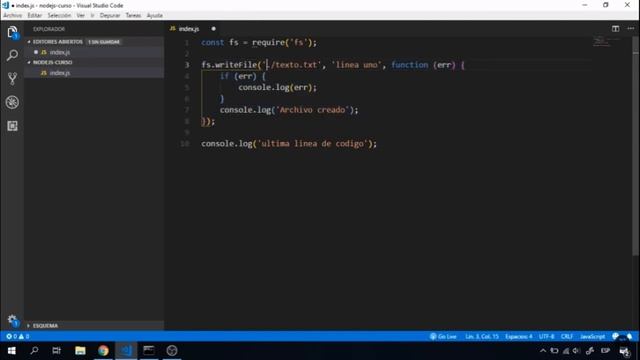The height and width of the screenshot is (360, 640).
Task: Open the Debug view in activity bar
Action: pyautogui.click(x=12, y=102)
